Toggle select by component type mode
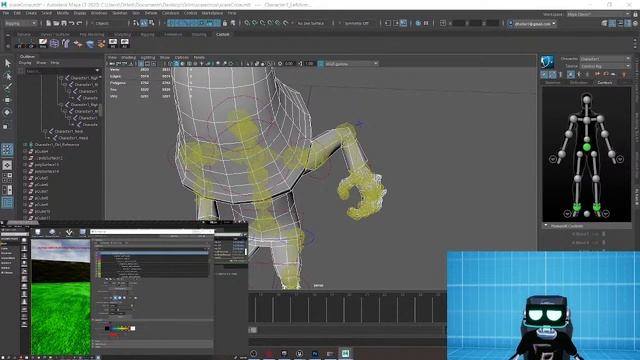The width and height of the screenshot is (640, 360). (x=151, y=23)
